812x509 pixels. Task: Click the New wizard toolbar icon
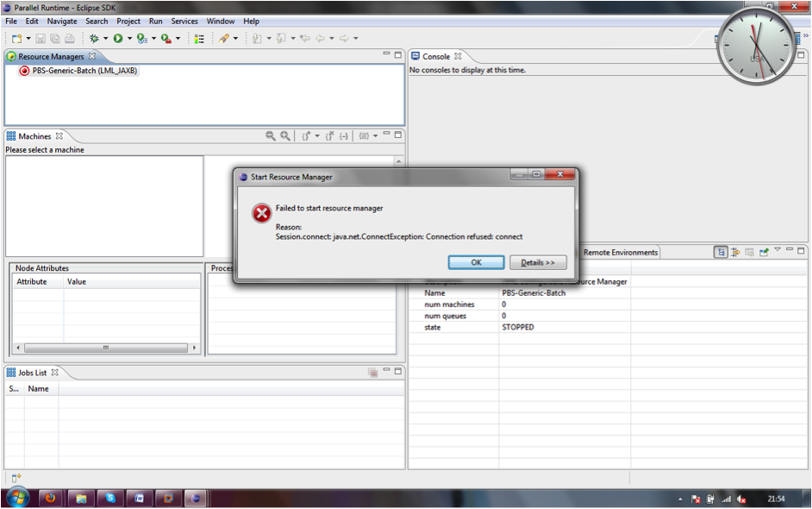click(16, 38)
